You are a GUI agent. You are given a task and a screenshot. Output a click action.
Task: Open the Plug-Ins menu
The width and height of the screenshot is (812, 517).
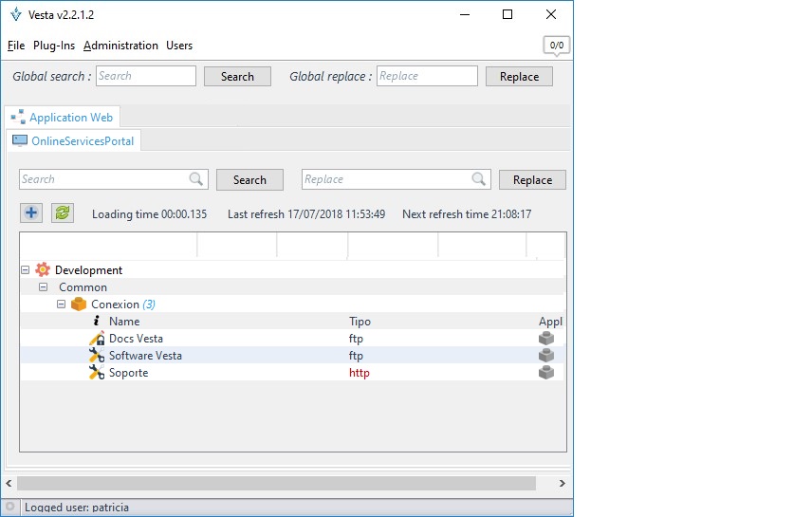(54, 46)
